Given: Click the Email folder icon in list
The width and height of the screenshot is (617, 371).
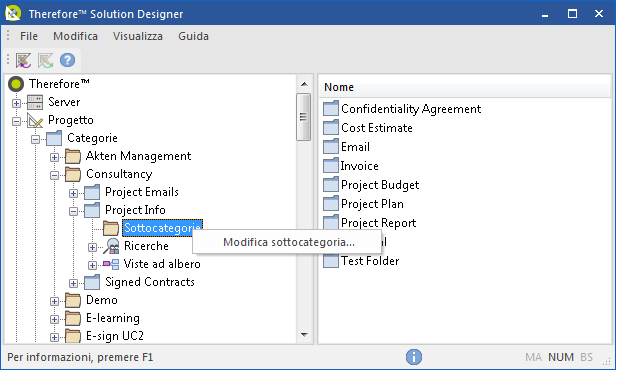Looking at the screenshot, I should [331, 146].
